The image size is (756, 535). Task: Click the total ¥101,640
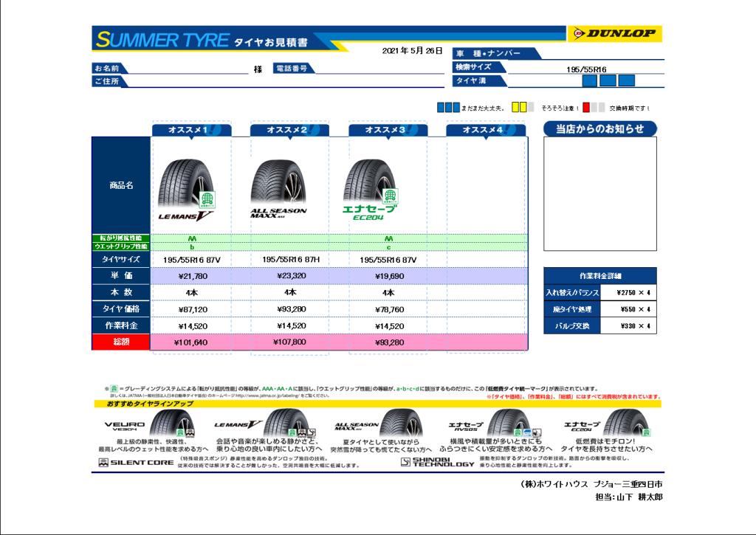pos(191,342)
